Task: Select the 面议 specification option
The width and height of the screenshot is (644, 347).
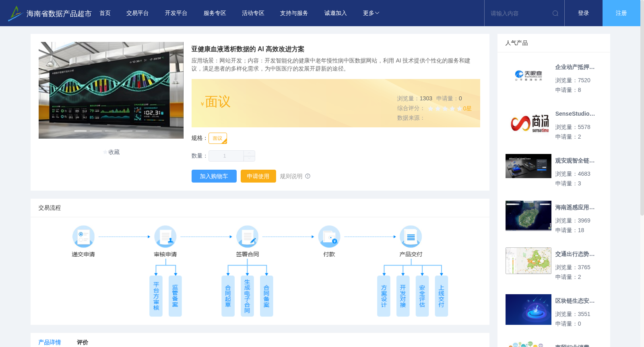Action: click(218, 138)
